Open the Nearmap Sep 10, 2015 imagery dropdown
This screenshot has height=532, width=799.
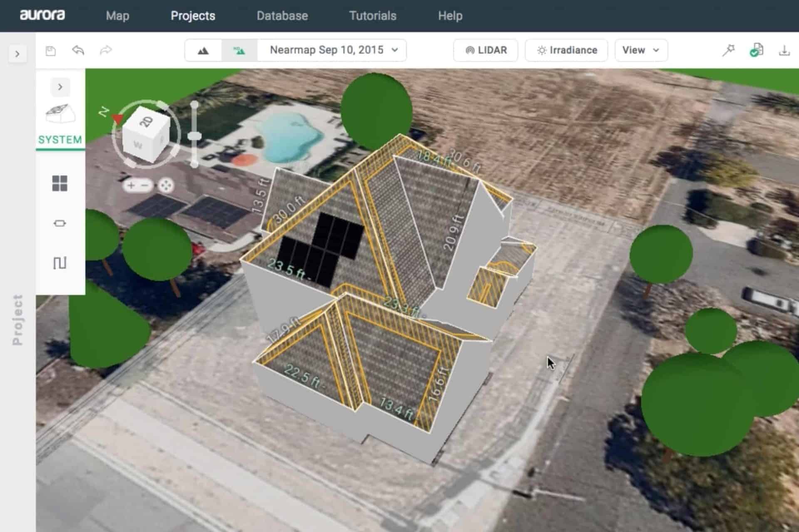point(332,50)
